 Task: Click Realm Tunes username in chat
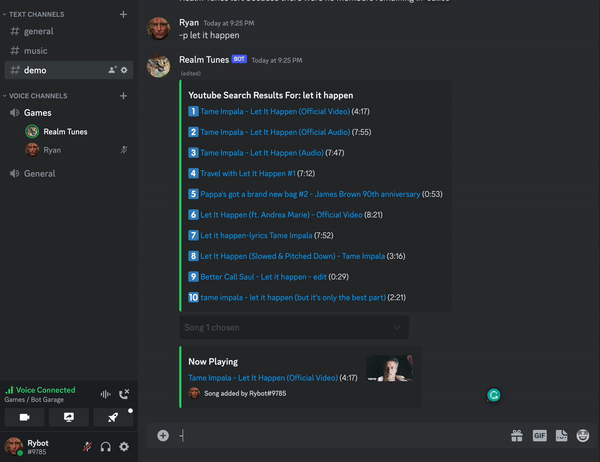[x=204, y=60]
